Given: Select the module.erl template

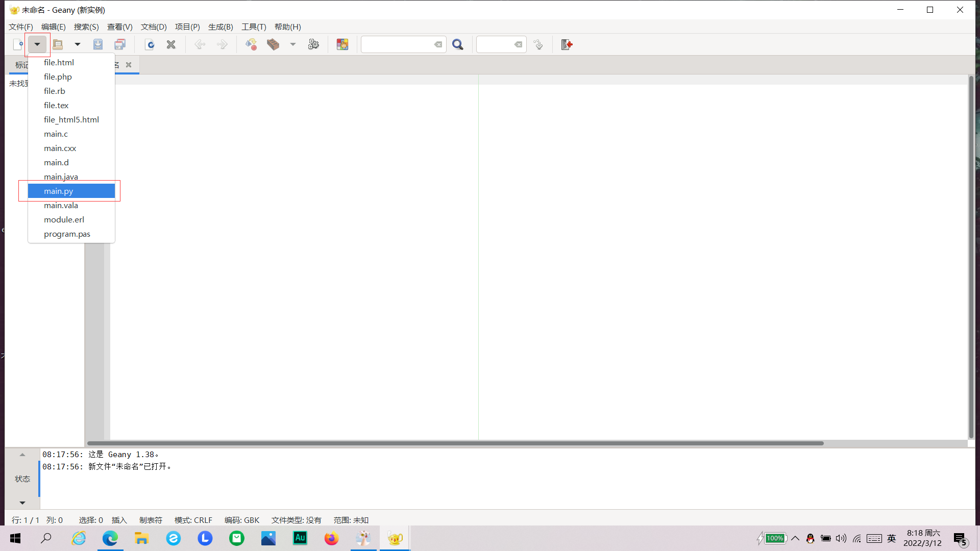Looking at the screenshot, I should pyautogui.click(x=71, y=219).
